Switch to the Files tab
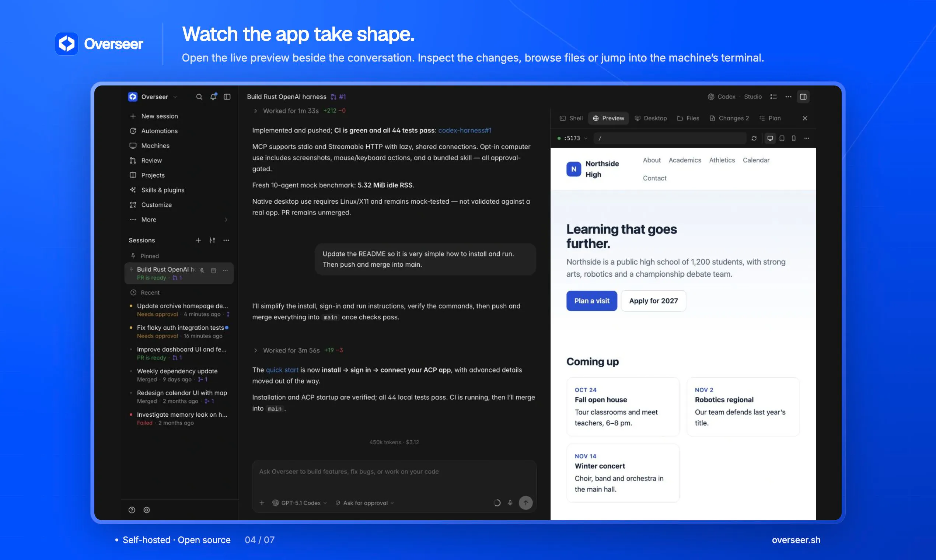The height and width of the screenshot is (560, 936). pyautogui.click(x=688, y=119)
